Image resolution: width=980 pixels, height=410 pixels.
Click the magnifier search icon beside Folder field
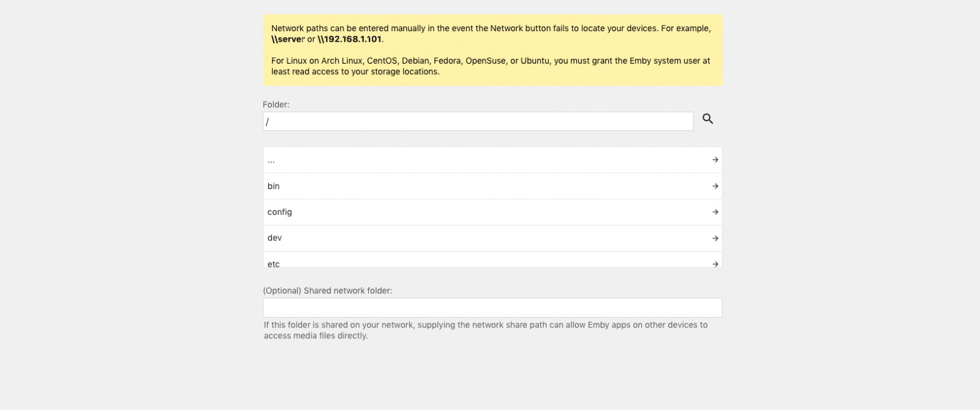(707, 119)
